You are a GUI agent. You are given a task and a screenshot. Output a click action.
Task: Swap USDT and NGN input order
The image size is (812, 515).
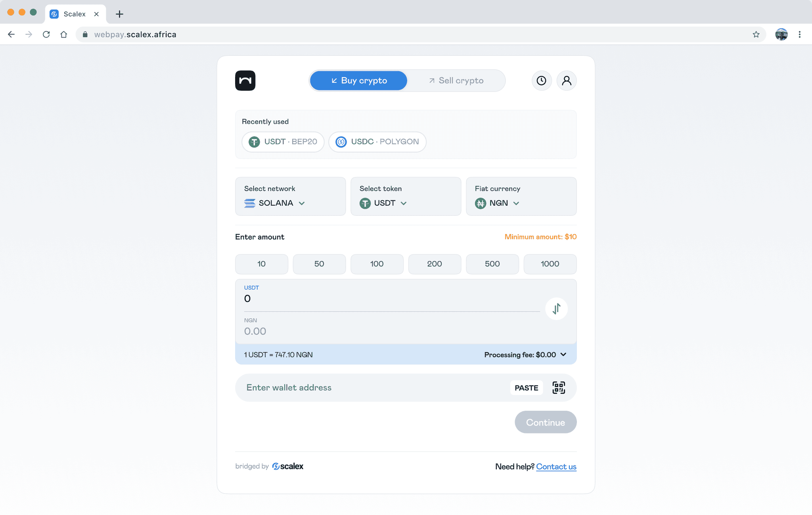coord(556,309)
